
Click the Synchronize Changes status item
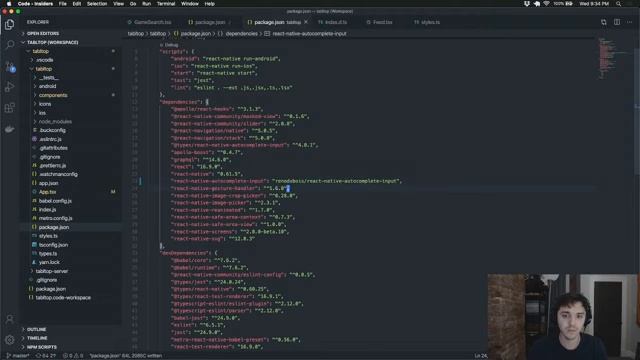tap(46, 356)
